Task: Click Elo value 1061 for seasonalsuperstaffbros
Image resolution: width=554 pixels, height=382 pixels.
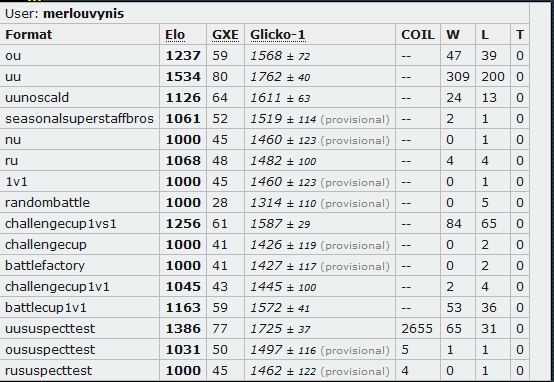Action: [183, 118]
